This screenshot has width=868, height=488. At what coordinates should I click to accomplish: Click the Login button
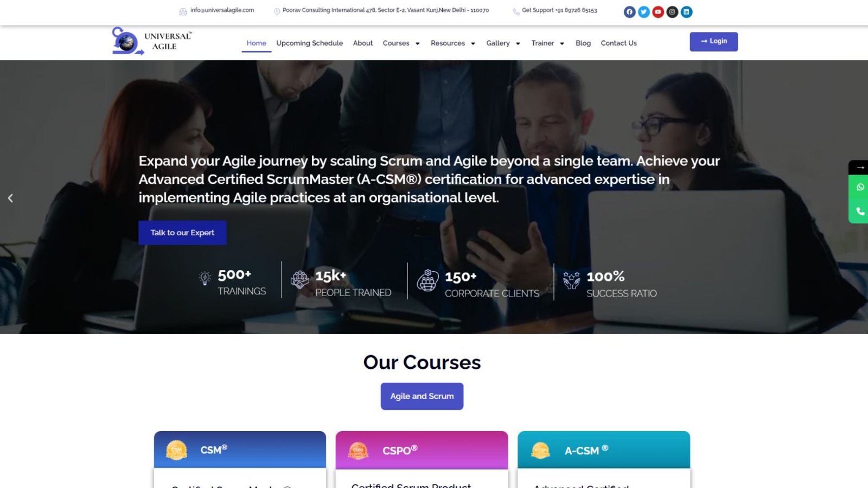[x=713, y=42]
